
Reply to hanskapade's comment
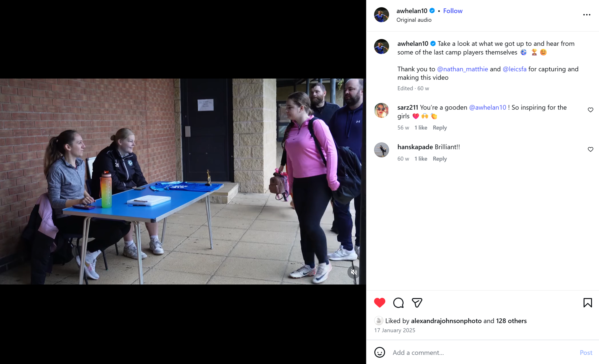pos(439,159)
